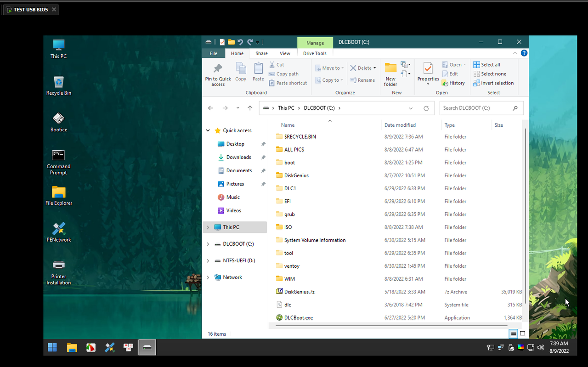Click Invert selection
The image size is (588, 367).
(x=493, y=83)
